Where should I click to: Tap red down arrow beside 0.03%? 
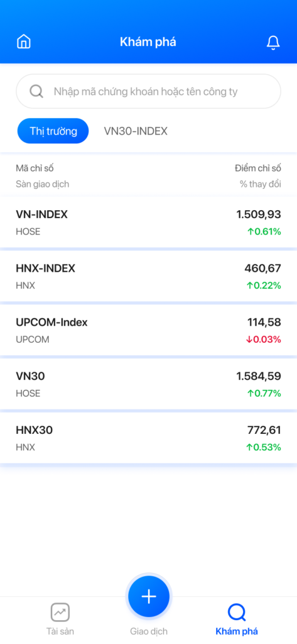tap(249, 340)
